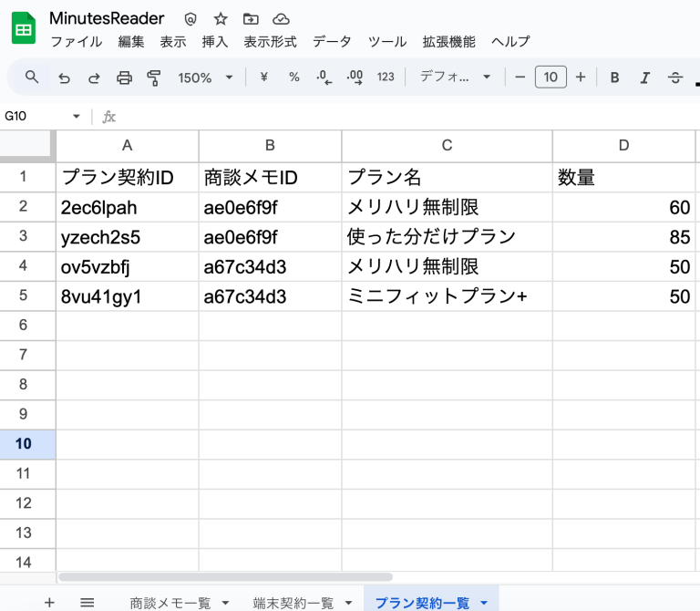Viewport: 700px width, 611px height.
Task: Open プラン契約一覧 sheet tab menu arrow
Action: (x=484, y=603)
